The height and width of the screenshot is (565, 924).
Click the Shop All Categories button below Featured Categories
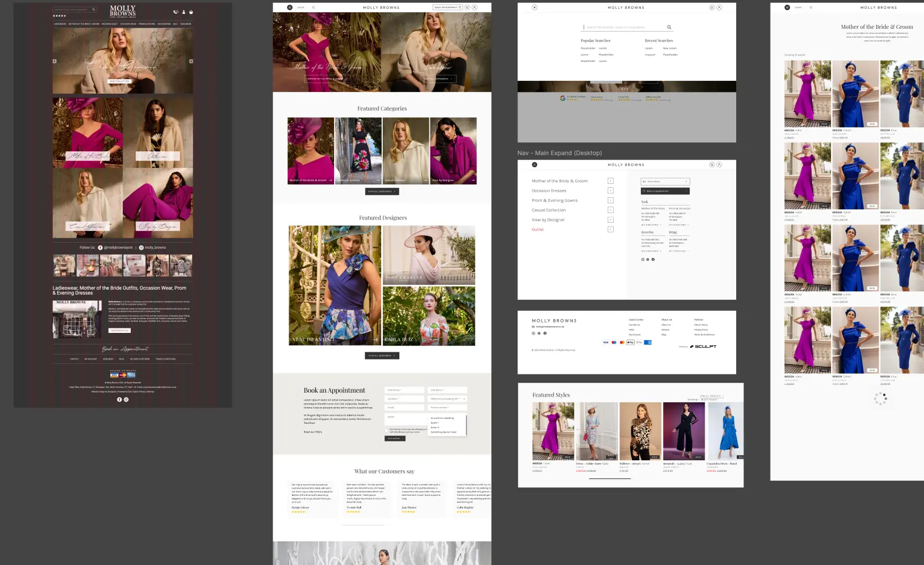(x=382, y=191)
